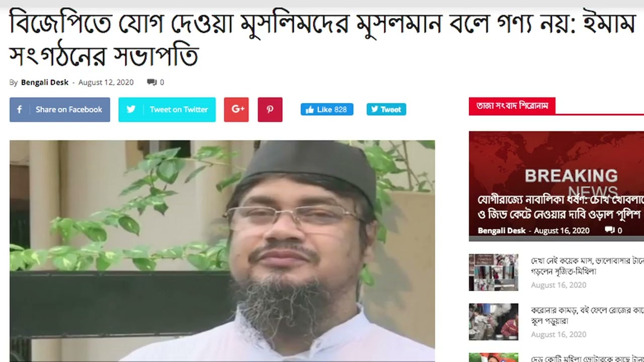Click the Share on Facebook label

(x=69, y=110)
